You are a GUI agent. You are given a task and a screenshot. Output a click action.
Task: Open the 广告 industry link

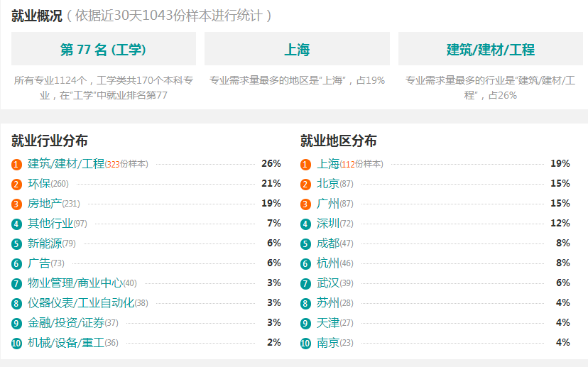[39, 263]
